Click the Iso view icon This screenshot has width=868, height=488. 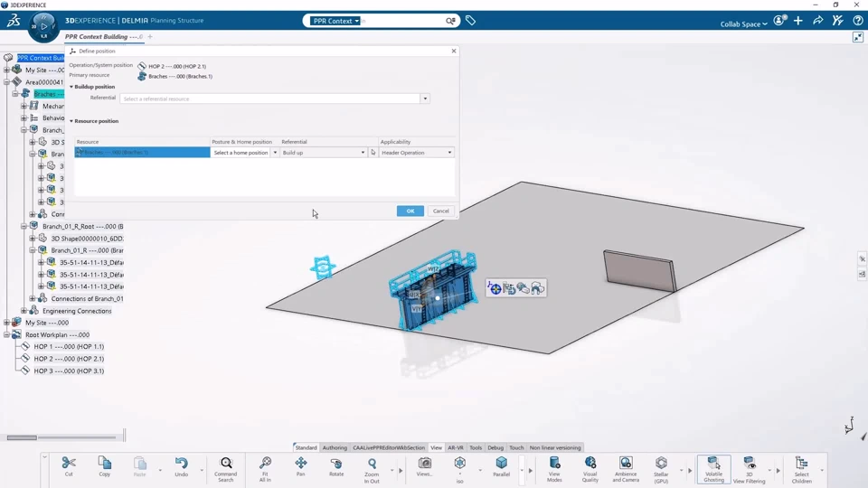point(460,463)
